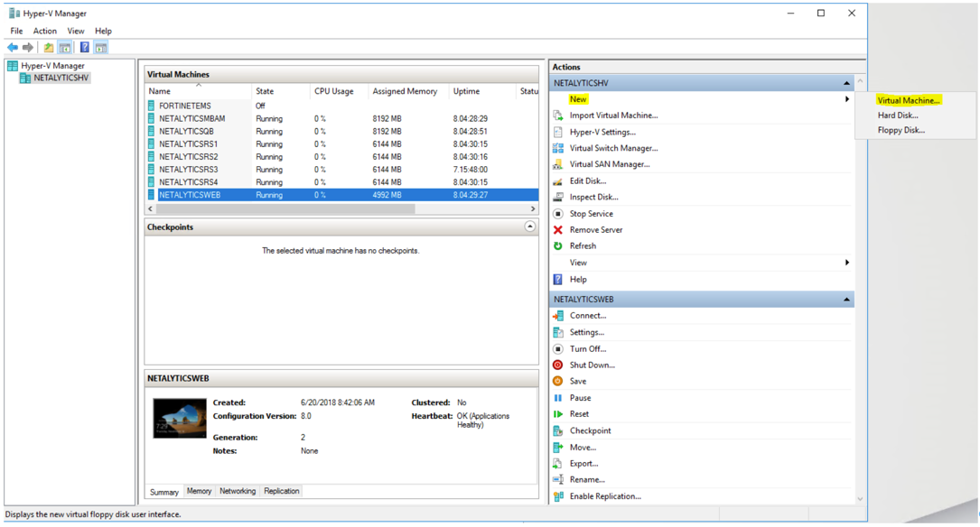
Task: Click the green Reset icon
Action: (558, 414)
